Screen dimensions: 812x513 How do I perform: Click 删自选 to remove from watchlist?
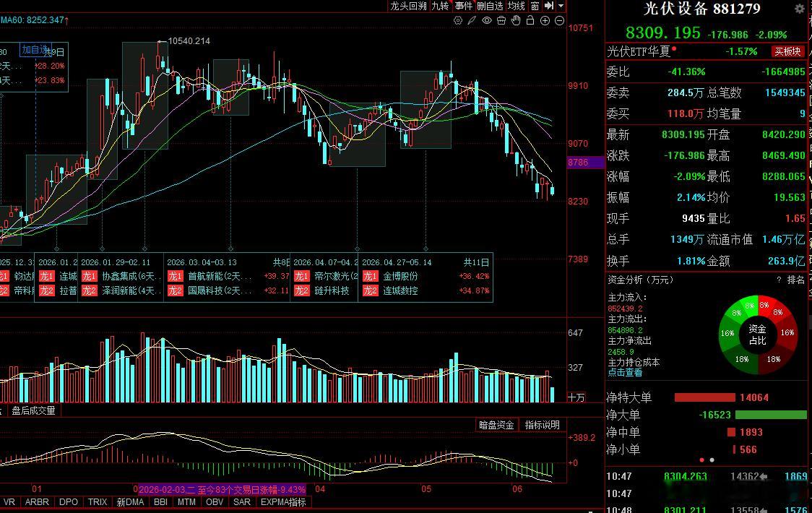(x=490, y=6)
